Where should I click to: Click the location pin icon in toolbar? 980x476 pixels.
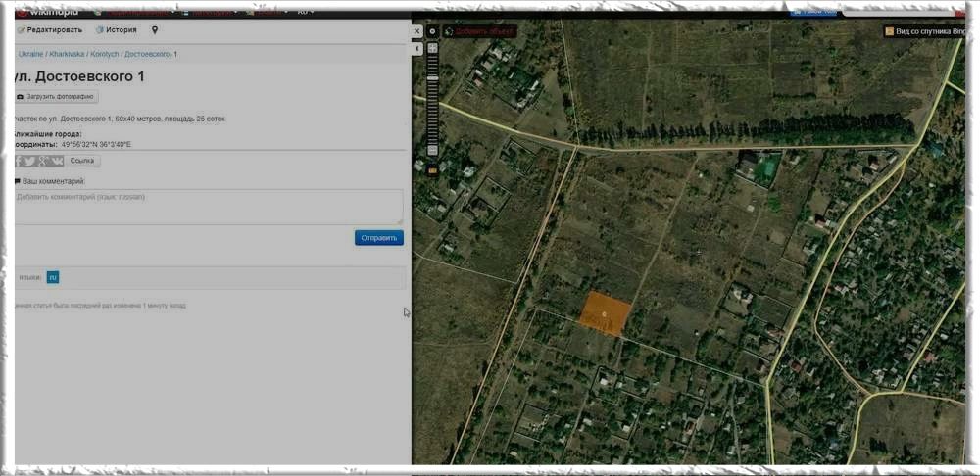coord(155,30)
